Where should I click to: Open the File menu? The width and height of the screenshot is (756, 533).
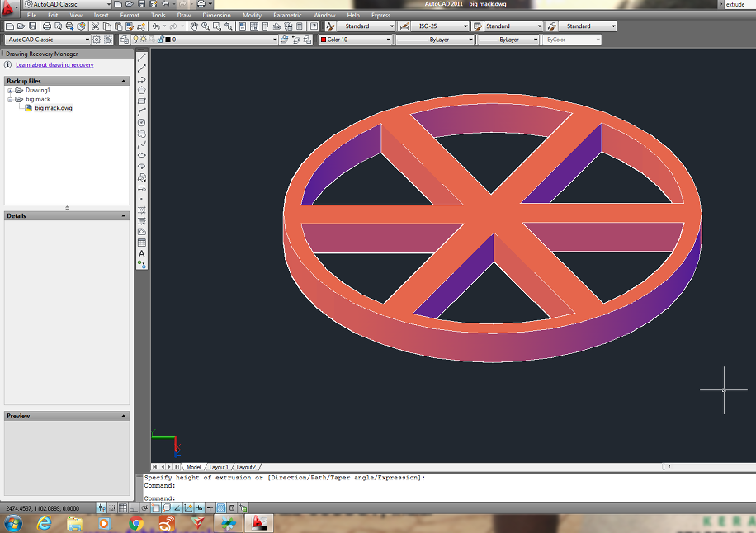(x=32, y=16)
